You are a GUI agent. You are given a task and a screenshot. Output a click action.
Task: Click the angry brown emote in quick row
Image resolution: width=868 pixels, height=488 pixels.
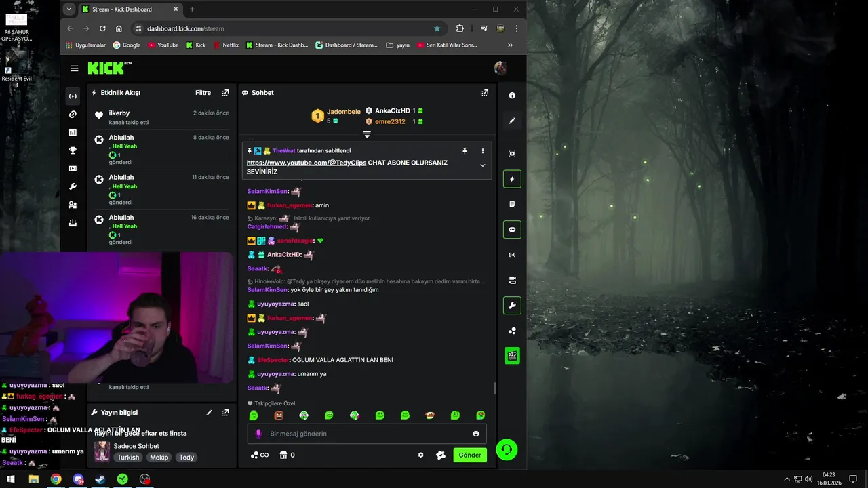279,415
